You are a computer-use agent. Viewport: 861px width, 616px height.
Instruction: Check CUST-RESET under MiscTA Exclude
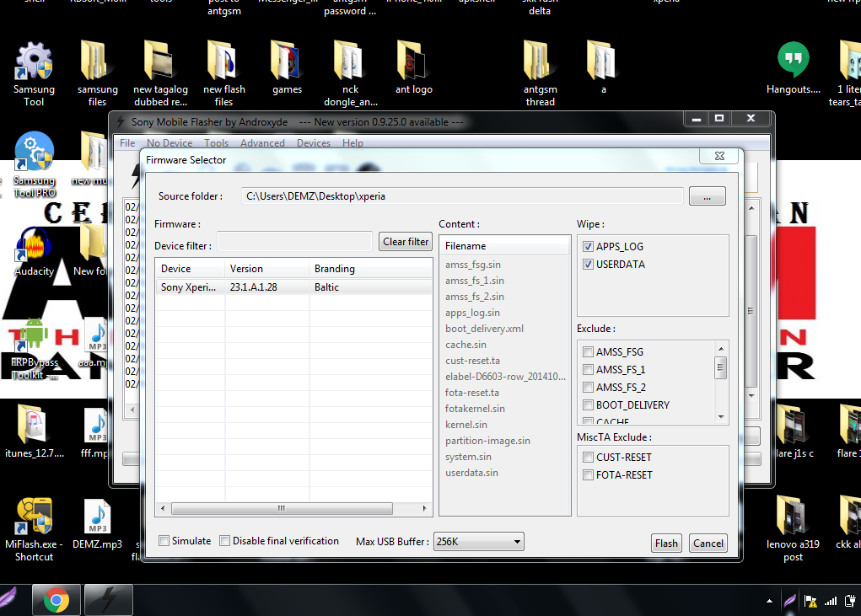[588, 457]
